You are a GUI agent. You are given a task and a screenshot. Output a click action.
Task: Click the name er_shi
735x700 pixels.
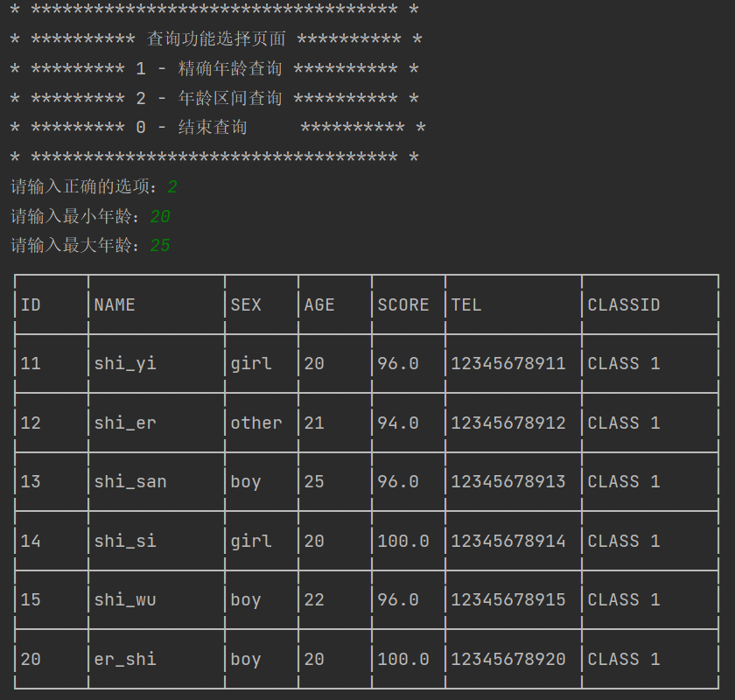tap(125, 659)
